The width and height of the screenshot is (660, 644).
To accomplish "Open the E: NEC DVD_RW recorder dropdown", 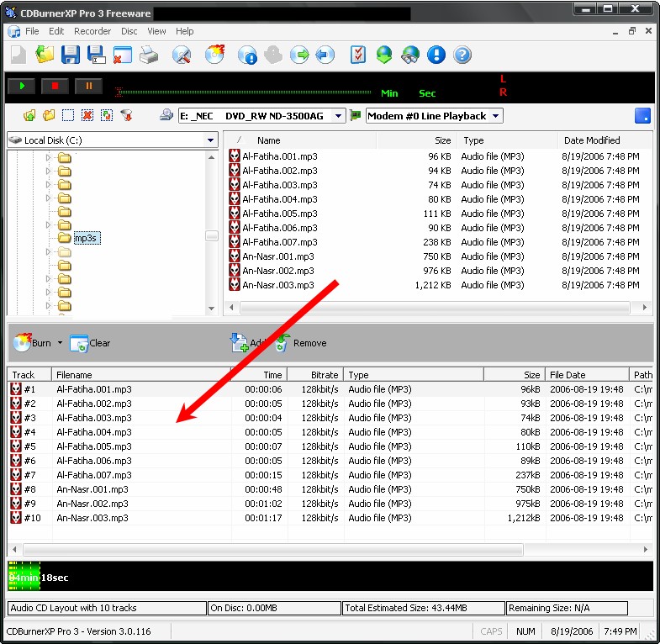I will point(338,116).
